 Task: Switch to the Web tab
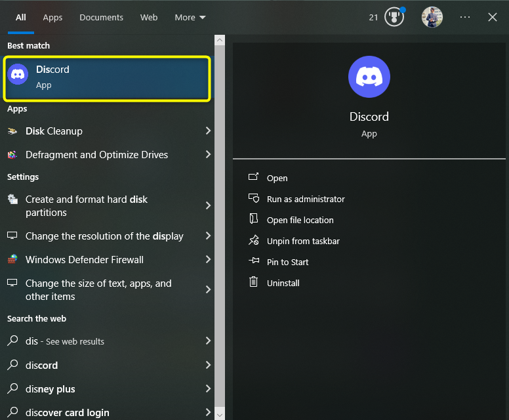pos(149,17)
